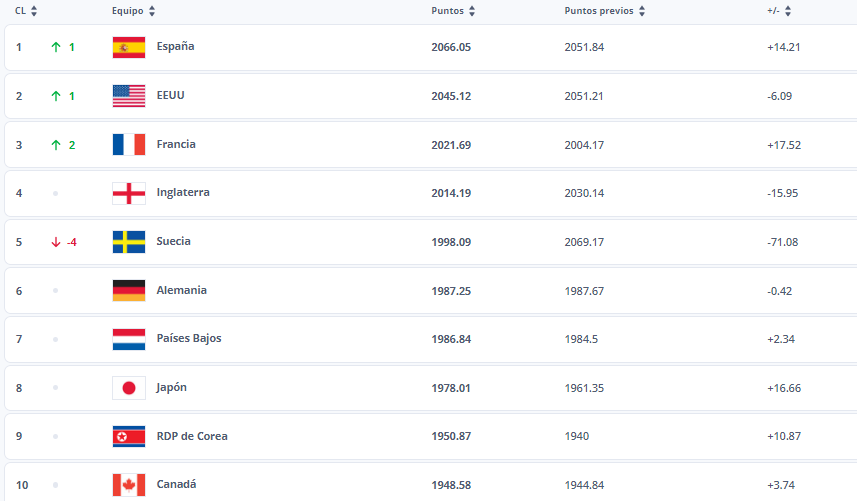Image resolution: width=857 pixels, height=501 pixels.
Task: Click Japón's 1978.01 points value
Action: (451, 388)
